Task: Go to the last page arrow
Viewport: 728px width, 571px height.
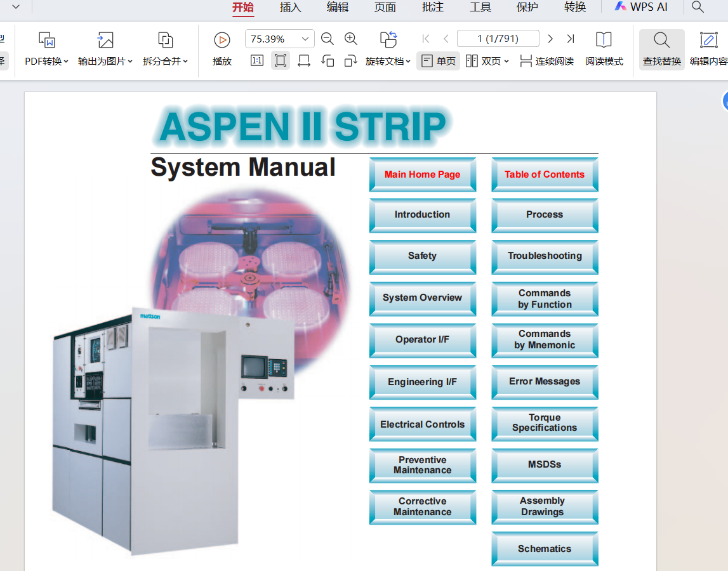Action: point(571,39)
